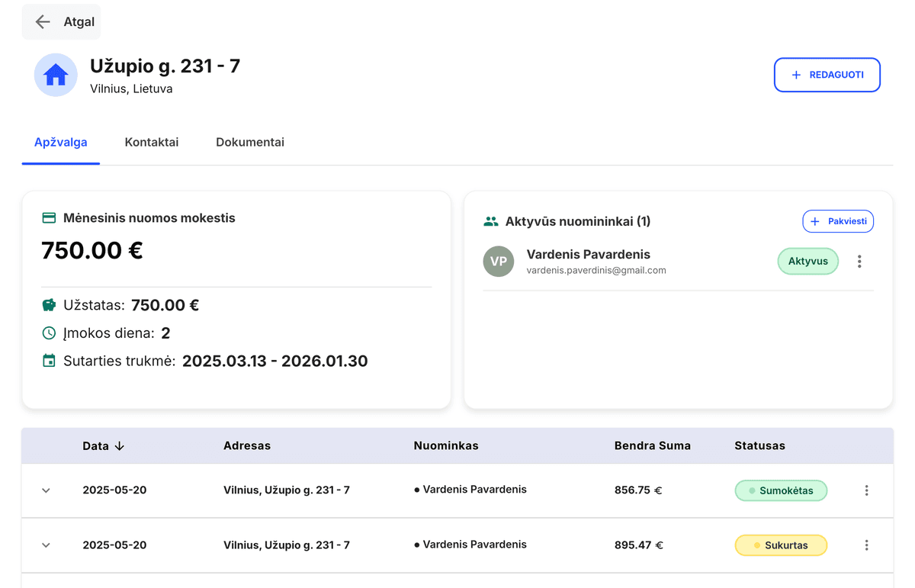Click the date in the Sumokėtas row
Screen dimensions: 915x588
click(x=114, y=490)
